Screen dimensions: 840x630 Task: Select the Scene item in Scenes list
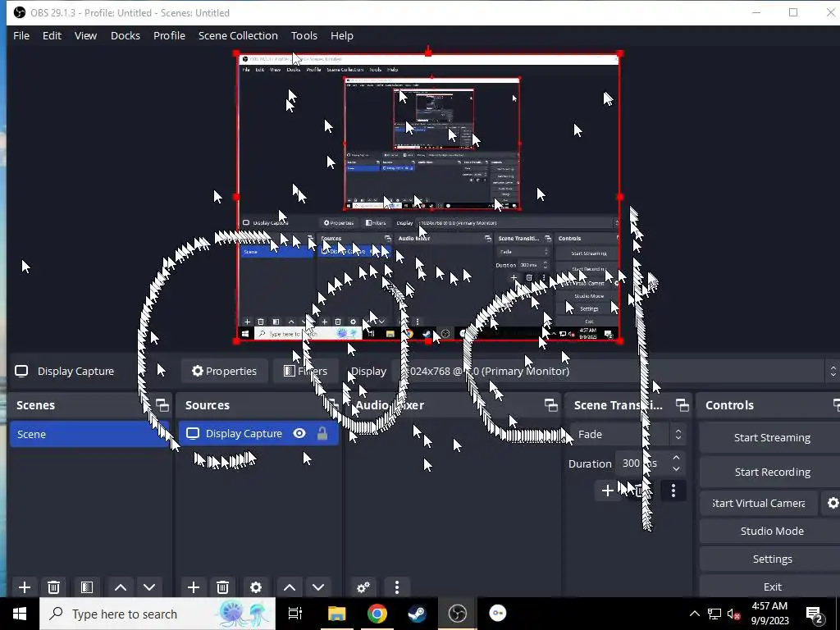click(90, 434)
